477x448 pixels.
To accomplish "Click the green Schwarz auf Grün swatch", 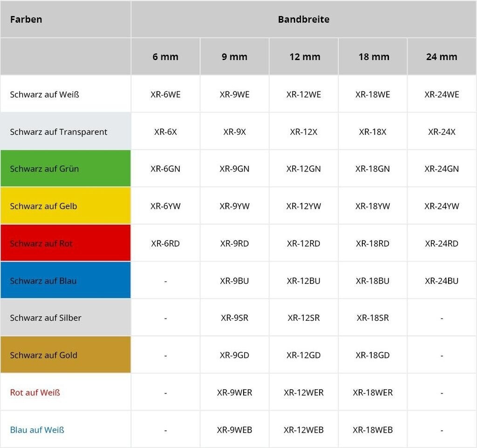I will 65,168.
